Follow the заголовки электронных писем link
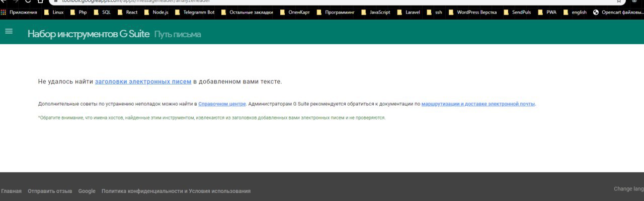Viewport: 644px width, 201px height. coord(143,81)
